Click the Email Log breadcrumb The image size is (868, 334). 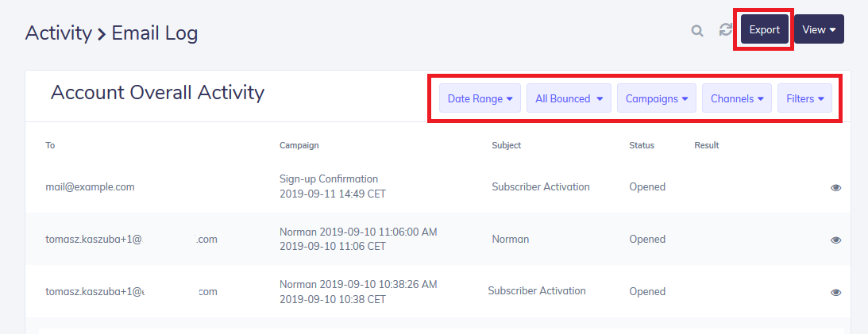tap(155, 33)
